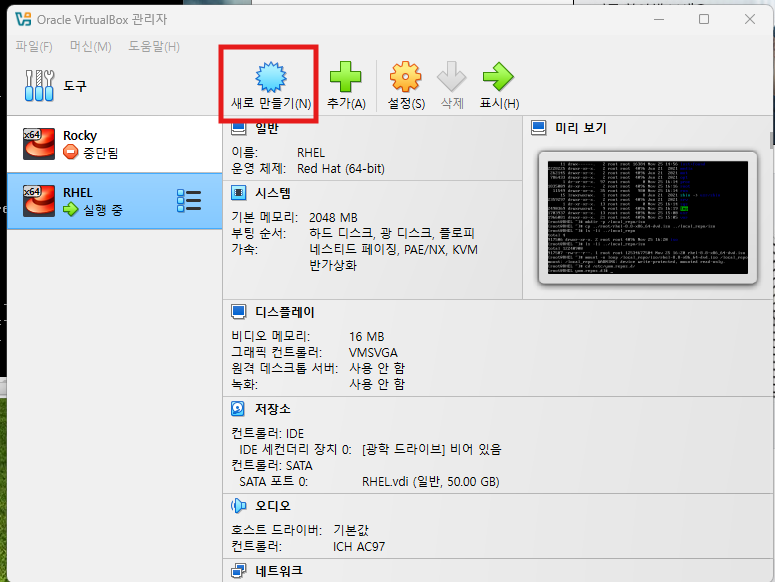775x582 pixels.
Task: Click the System (시스템) chip icon
Action: click(x=239, y=193)
